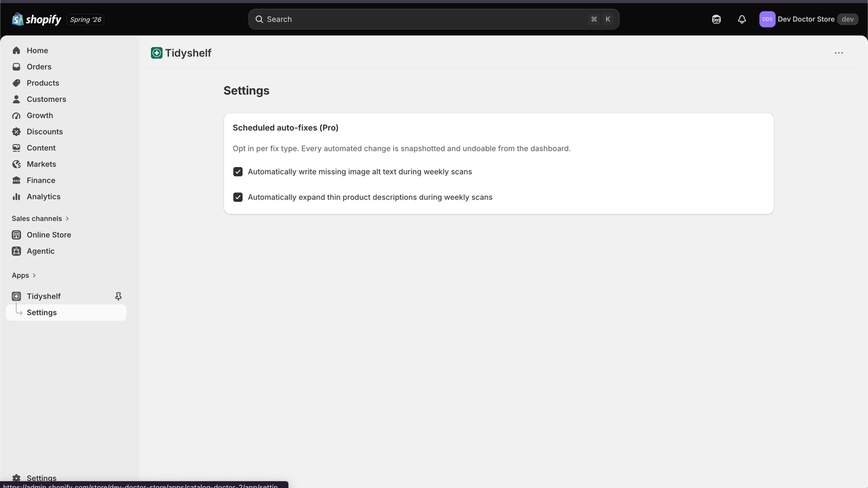The height and width of the screenshot is (488, 868).
Task: Uncheck automatic image alt text writing checkbox
Action: 238,172
